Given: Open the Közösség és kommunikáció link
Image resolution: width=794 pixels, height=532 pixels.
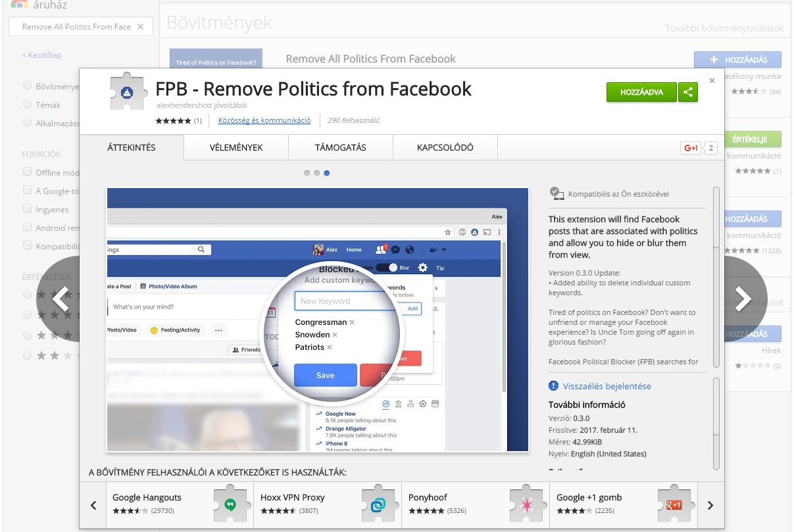Looking at the screenshot, I should (x=264, y=120).
